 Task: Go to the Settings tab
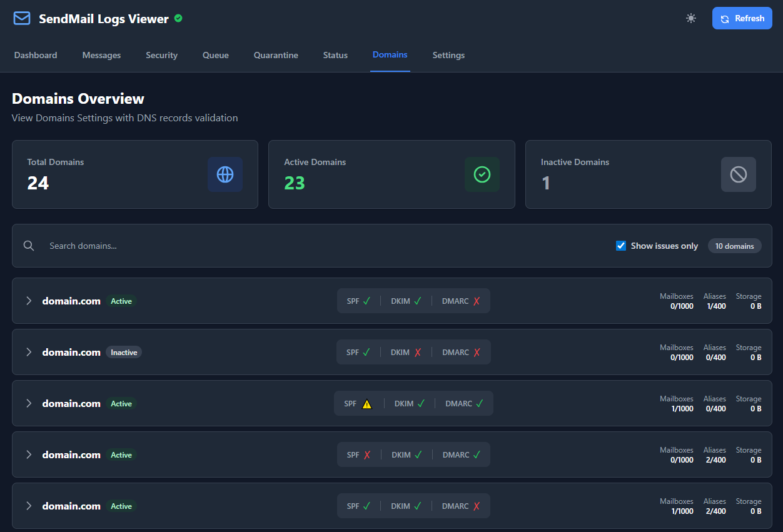click(448, 55)
